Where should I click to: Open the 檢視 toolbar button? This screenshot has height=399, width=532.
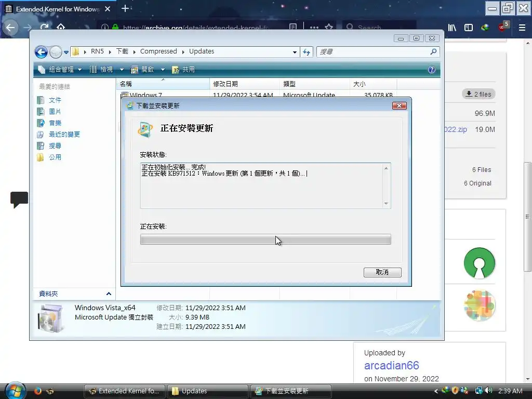point(101,70)
